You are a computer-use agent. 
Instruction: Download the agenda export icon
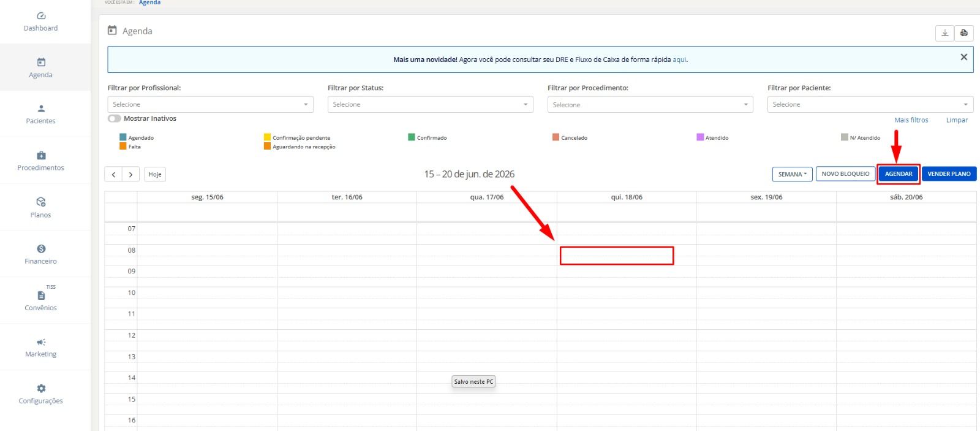pos(944,33)
